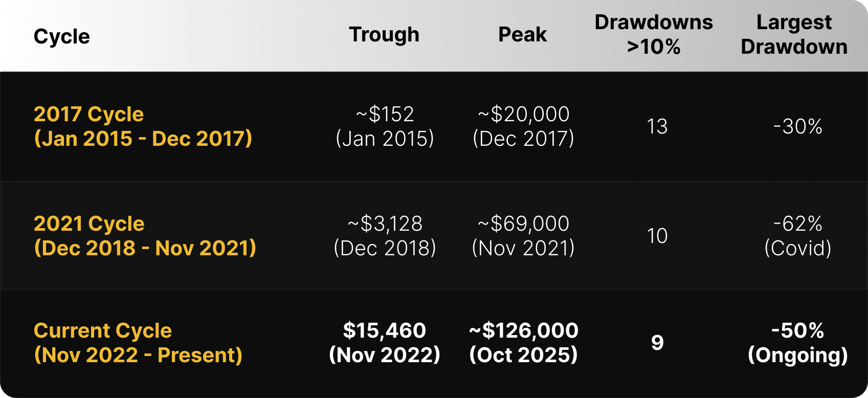This screenshot has height=398, width=868.
Task: Click the Drawdowns >10% header
Action: [654, 35]
